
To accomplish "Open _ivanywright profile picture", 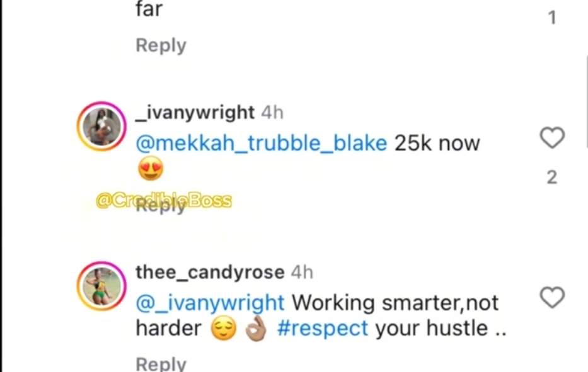I will tap(101, 127).
